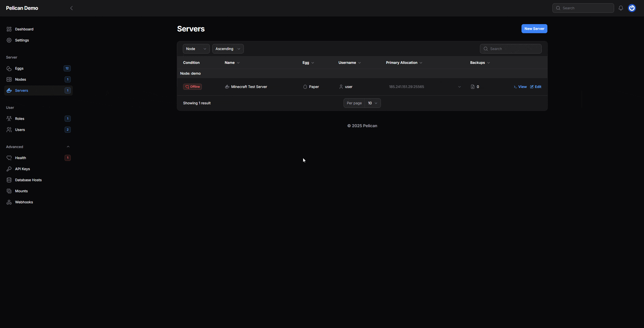This screenshot has width=644, height=328.
Task: Collapse the Advanced sidebar group
Action: coord(68,147)
